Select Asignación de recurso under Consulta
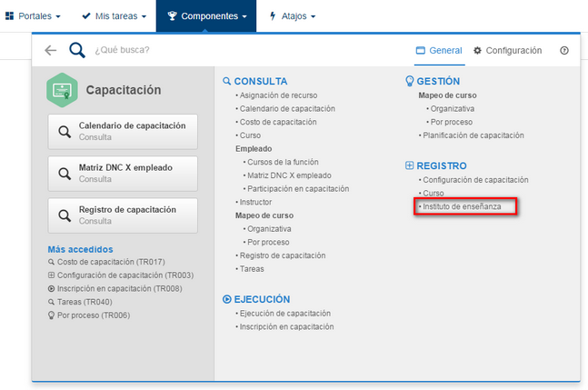Image resolution: width=588 pixels, height=390 pixels. point(278,95)
